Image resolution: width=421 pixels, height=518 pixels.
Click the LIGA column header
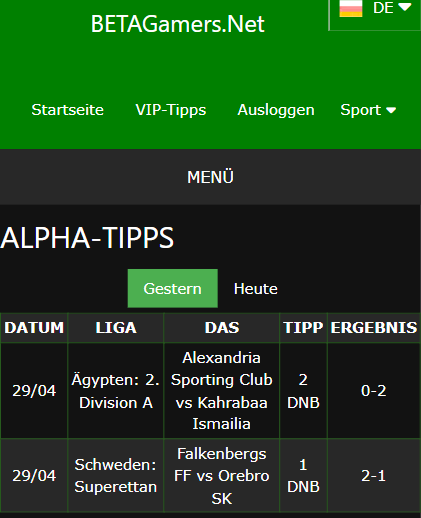click(116, 328)
